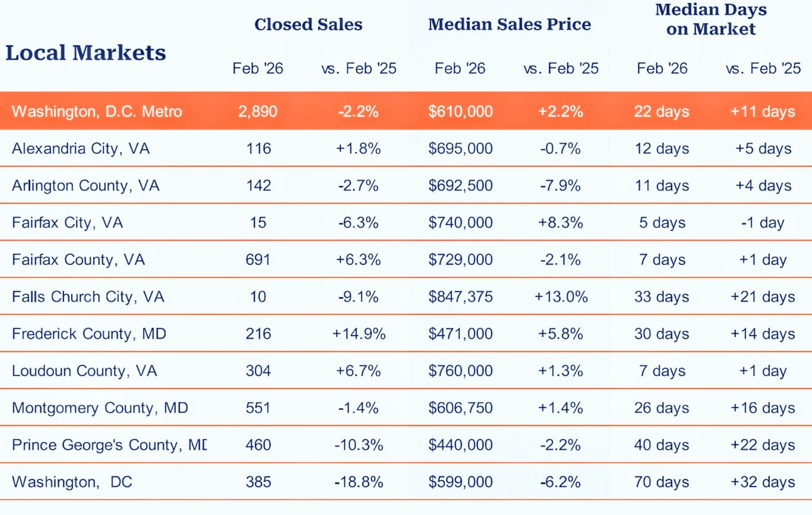
Task: Click Arlington County, VA market name
Action: (x=86, y=185)
